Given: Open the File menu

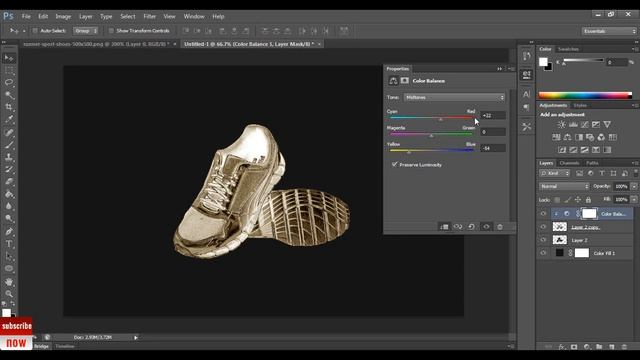Looking at the screenshot, I should tap(26, 16).
